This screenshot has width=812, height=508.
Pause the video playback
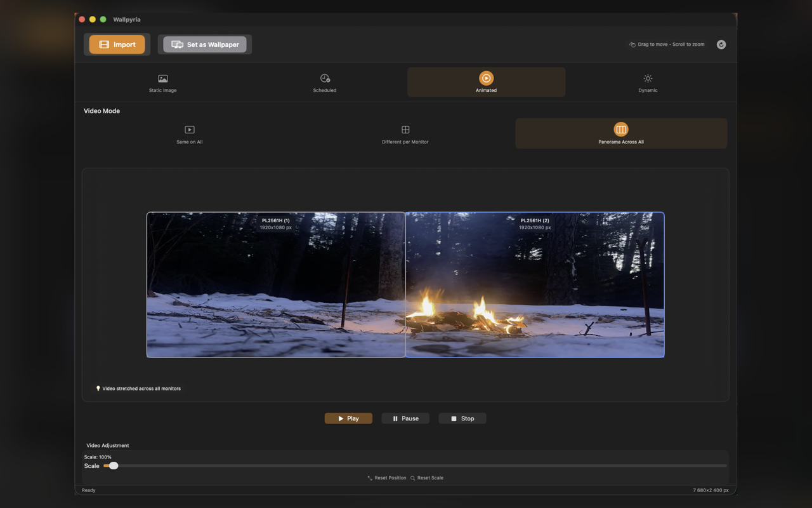(x=405, y=418)
